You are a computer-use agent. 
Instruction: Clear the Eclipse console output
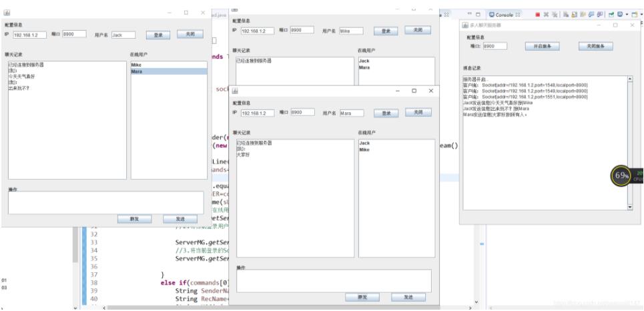pyautogui.click(x=565, y=15)
